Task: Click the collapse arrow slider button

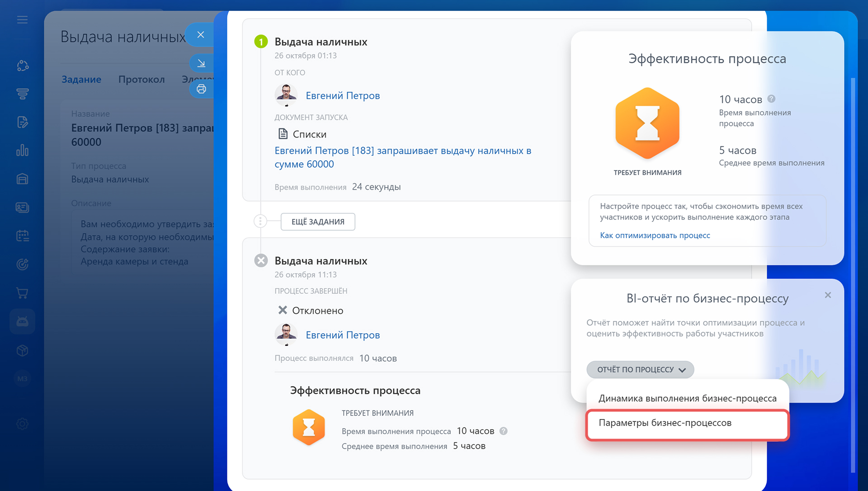Action: [201, 63]
